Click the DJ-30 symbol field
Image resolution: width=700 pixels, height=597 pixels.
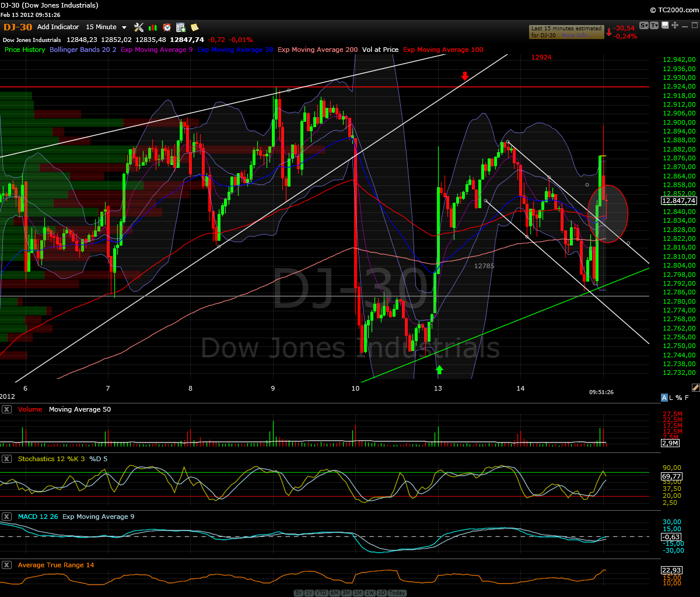click(x=17, y=27)
